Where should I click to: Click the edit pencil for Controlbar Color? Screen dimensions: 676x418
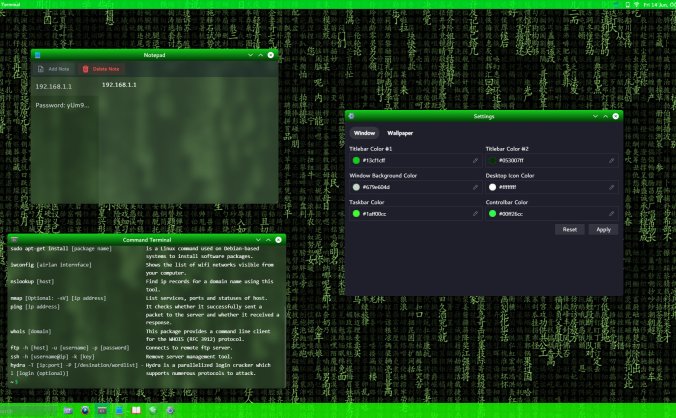[611, 214]
